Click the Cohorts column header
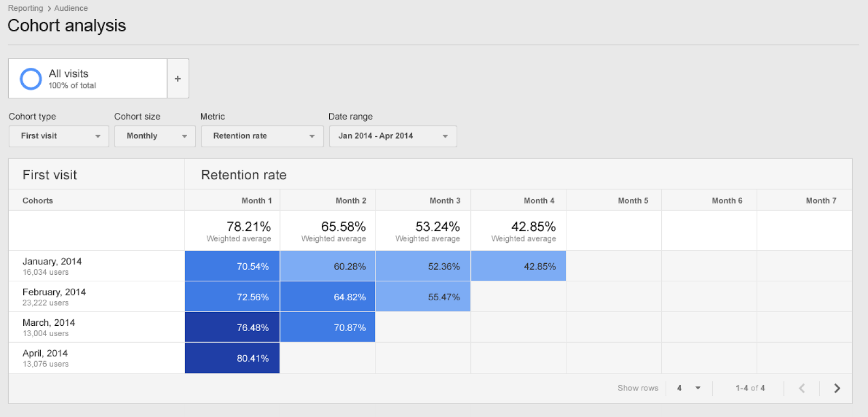Viewport: 868px width, 417px height. point(38,200)
